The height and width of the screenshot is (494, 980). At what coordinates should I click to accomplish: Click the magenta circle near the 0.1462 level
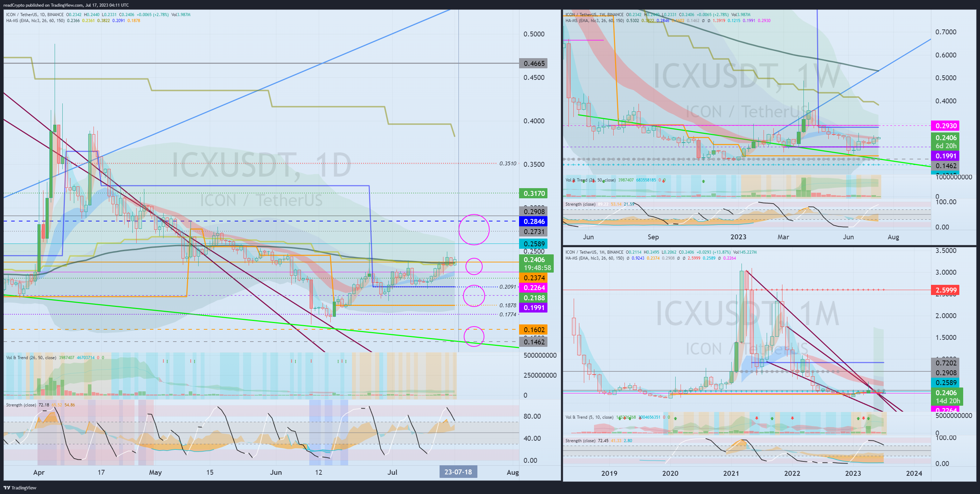tap(474, 336)
